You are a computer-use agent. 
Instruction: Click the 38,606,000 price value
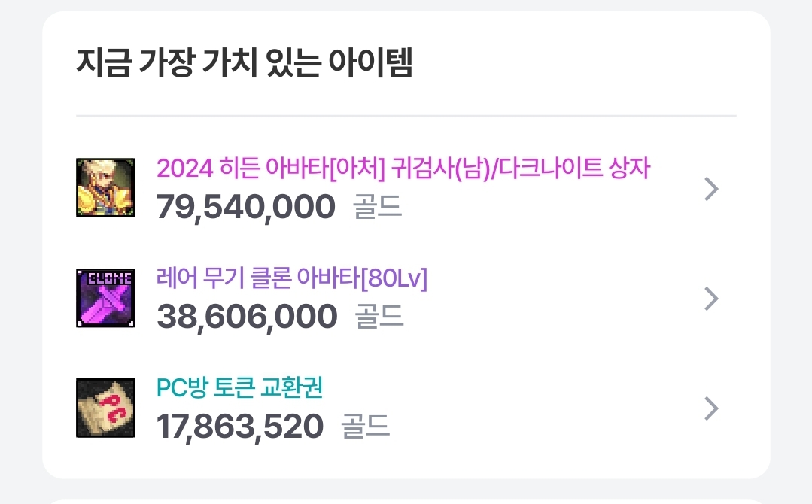point(247,317)
